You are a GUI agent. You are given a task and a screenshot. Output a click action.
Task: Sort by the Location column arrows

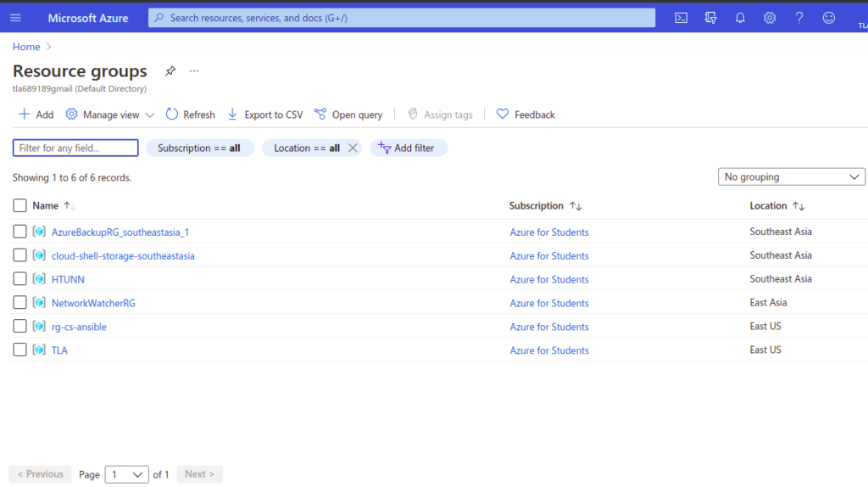[x=798, y=206]
